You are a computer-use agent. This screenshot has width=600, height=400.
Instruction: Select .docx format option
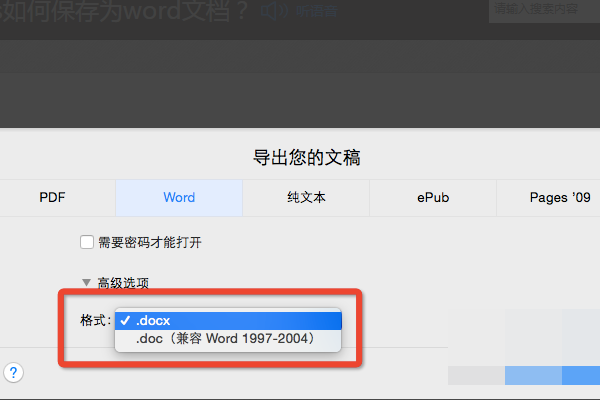pos(228,321)
